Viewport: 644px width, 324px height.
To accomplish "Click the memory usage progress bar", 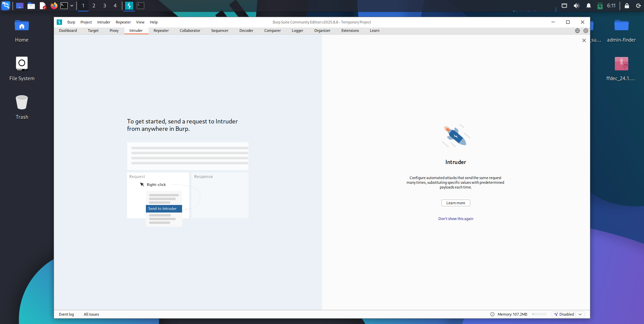I will [539, 314].
